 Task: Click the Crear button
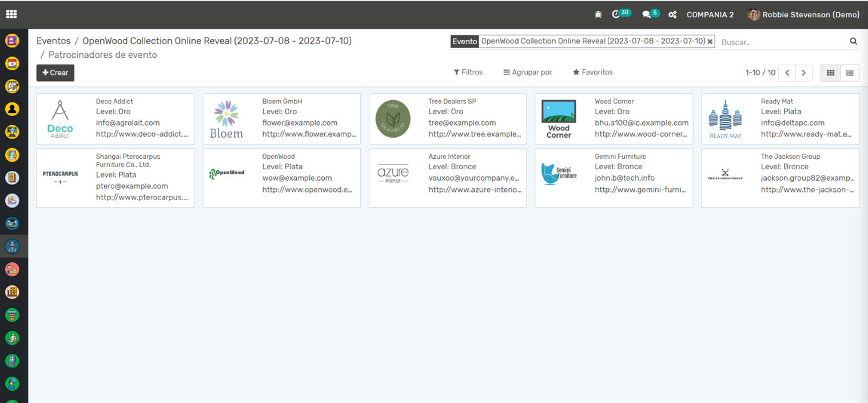click(55, 73)
